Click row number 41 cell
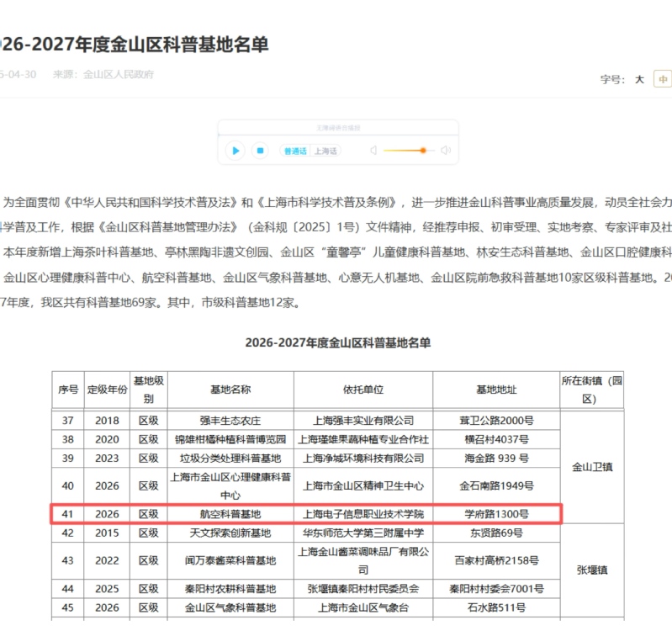The height and width of the screenshot is (631, 672). [68, 514]
